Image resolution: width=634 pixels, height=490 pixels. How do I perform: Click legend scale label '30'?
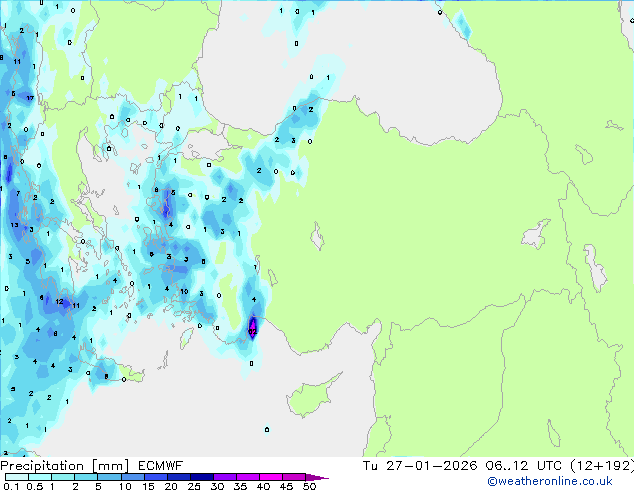tap(217, 486)
